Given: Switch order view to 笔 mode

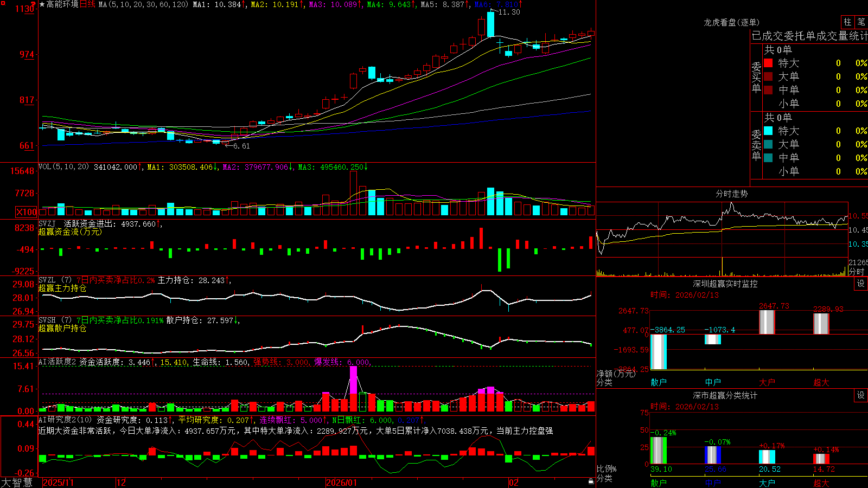Looking at the screenshot, I should coord(861,22).
